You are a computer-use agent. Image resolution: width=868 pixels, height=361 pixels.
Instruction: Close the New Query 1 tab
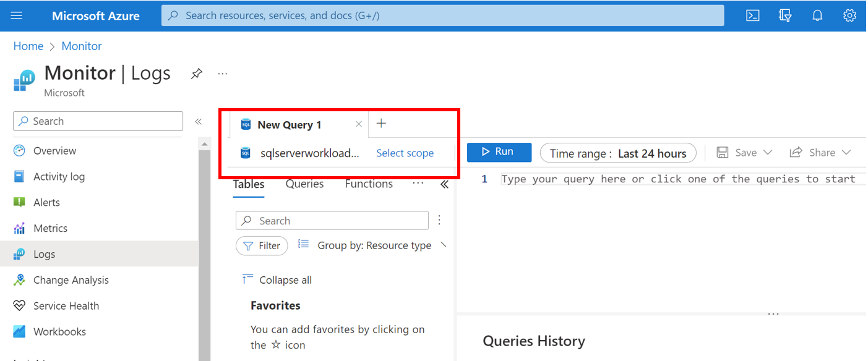(x=359, y=124)
